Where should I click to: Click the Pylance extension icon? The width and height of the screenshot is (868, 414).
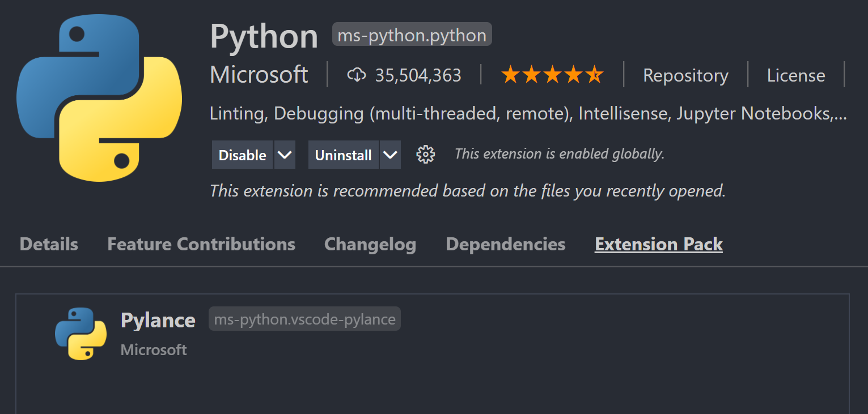tap(81, 334)
